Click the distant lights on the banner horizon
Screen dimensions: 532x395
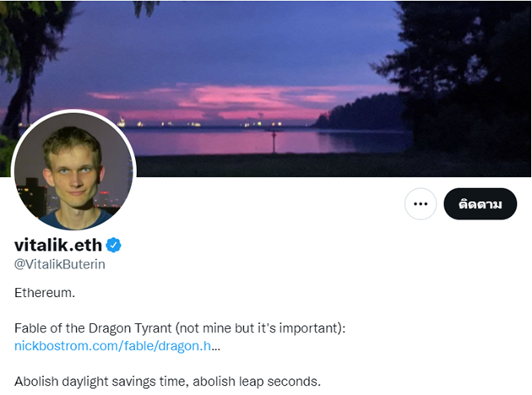pos(194,123)
